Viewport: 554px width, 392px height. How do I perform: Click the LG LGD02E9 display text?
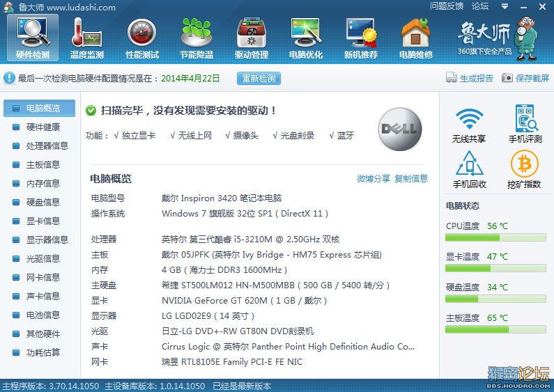coord(208,315)
